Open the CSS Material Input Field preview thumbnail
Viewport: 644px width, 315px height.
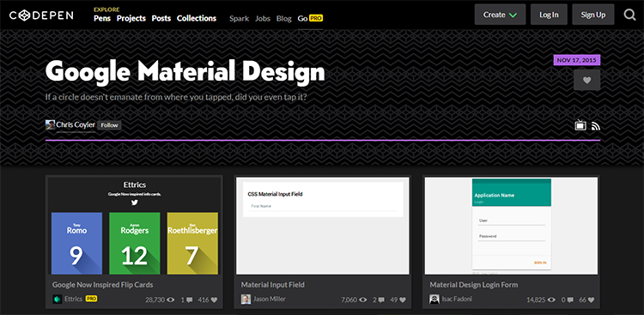point(323,226)
